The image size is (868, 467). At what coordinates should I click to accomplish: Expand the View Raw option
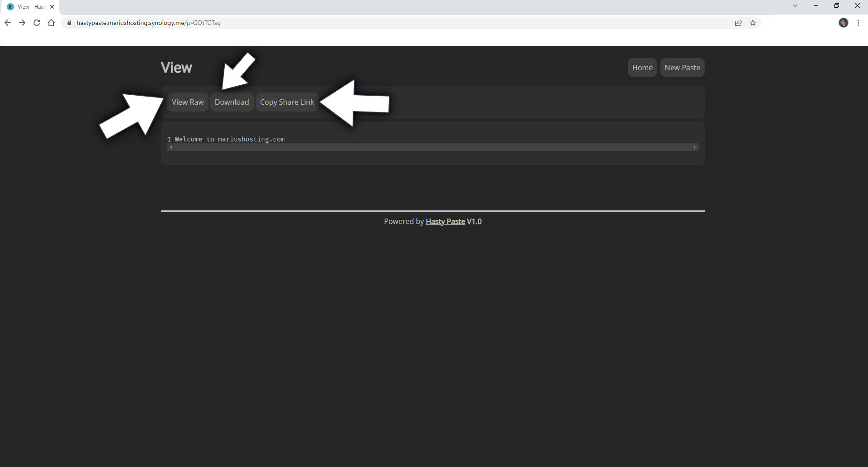188,102
